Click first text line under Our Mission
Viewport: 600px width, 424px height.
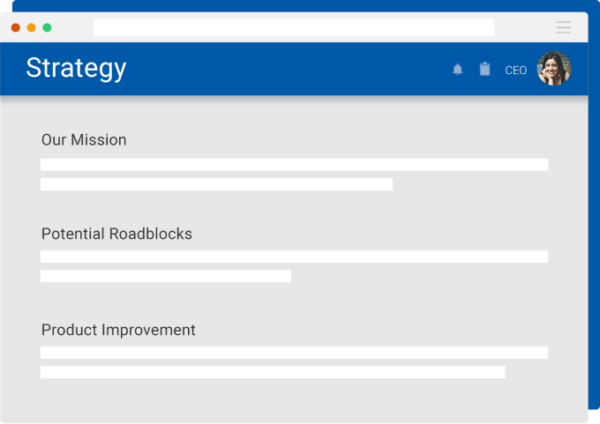(x=294, y=165)
